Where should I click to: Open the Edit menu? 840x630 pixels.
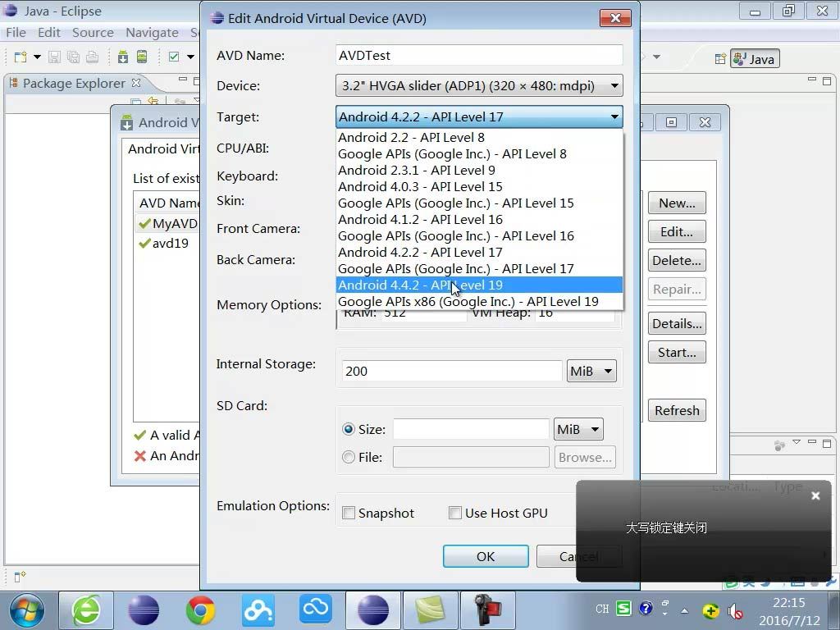pyautogui.click(x=48, y=33)
